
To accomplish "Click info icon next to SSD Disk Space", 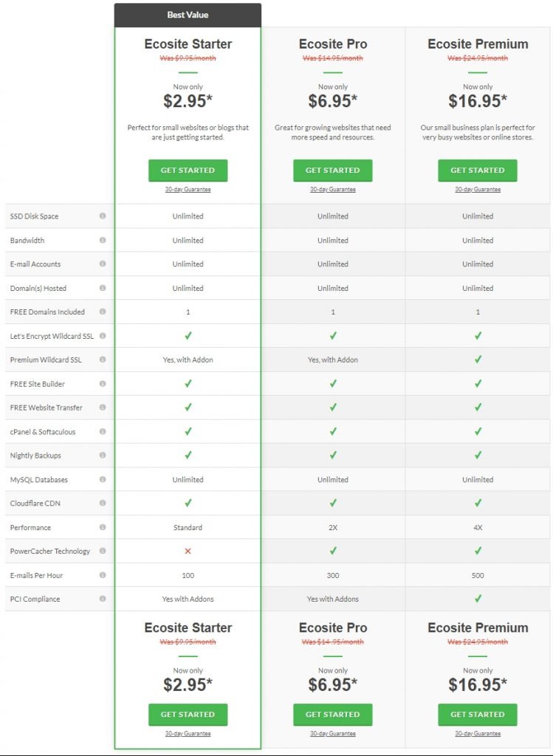I will tap(103, 216).
